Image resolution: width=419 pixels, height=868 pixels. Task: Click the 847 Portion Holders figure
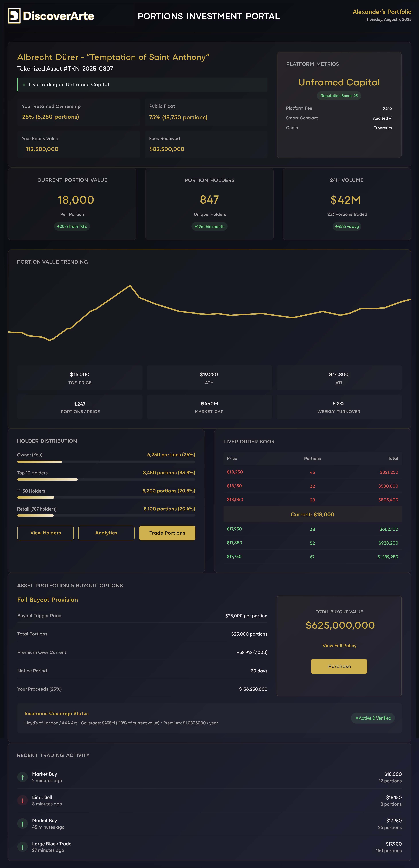[209, 200]
